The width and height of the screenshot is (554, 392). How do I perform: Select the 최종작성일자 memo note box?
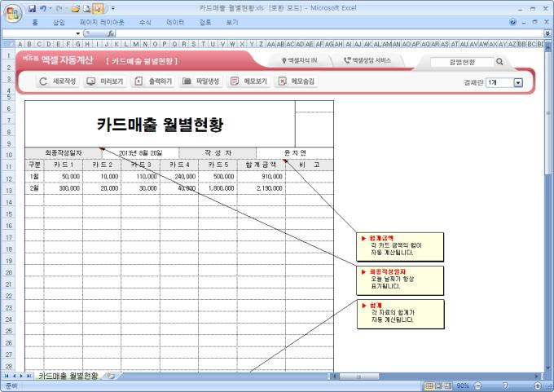pyautogui.click(x=400, y=280)
